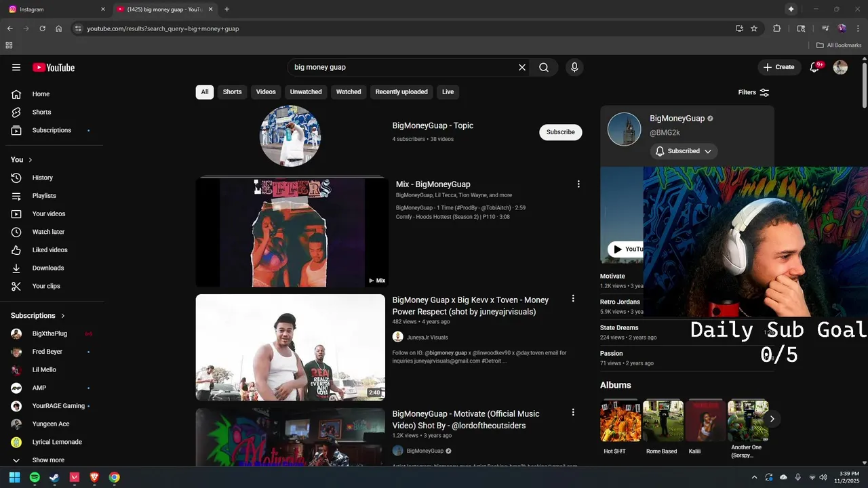
Task: Switch to the big money guap YouTube tab
Action: coord(163,9)
